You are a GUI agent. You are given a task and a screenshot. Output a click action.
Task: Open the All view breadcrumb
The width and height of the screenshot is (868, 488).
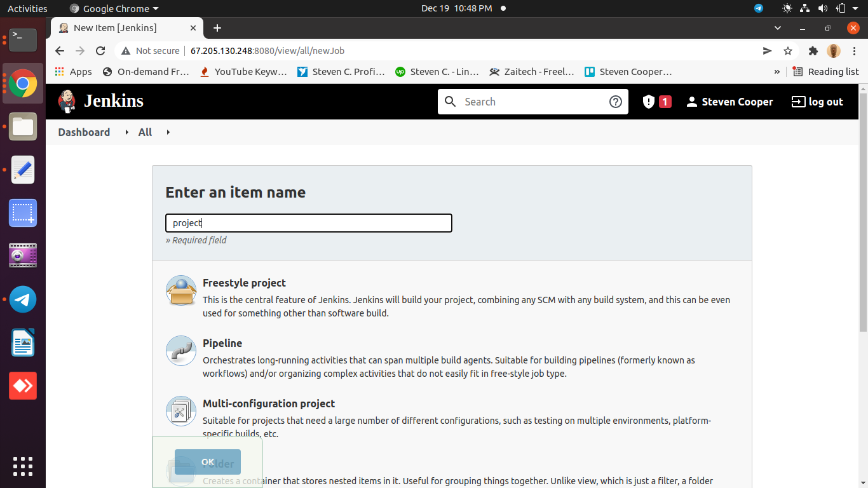point(145,132)
